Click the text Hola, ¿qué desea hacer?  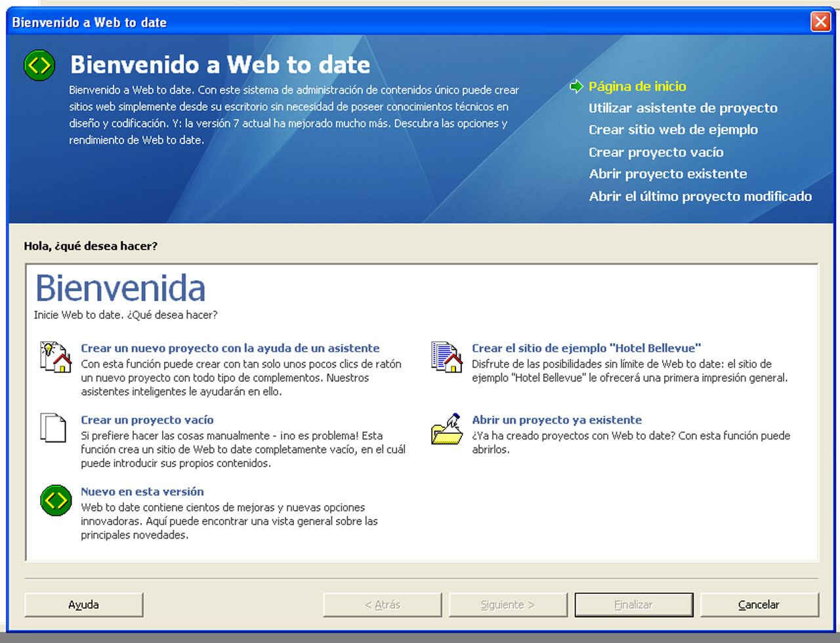pos(91,246)
